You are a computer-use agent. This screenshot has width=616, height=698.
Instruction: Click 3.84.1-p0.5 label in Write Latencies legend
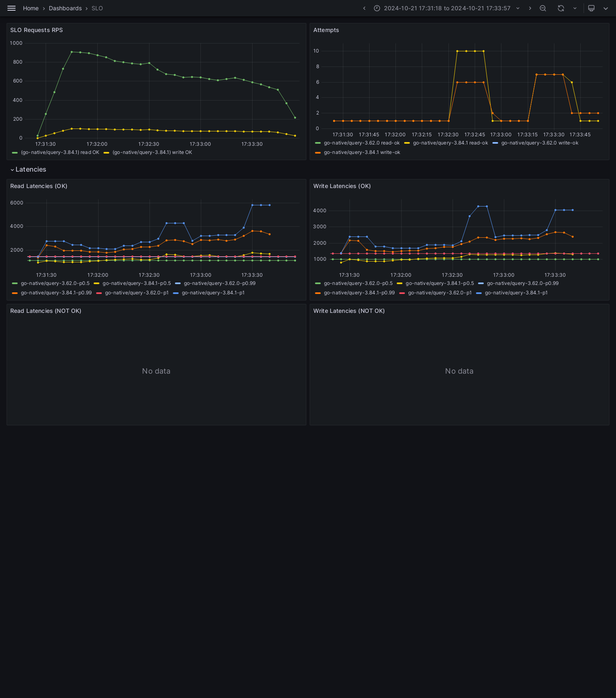tap(440, 283)
